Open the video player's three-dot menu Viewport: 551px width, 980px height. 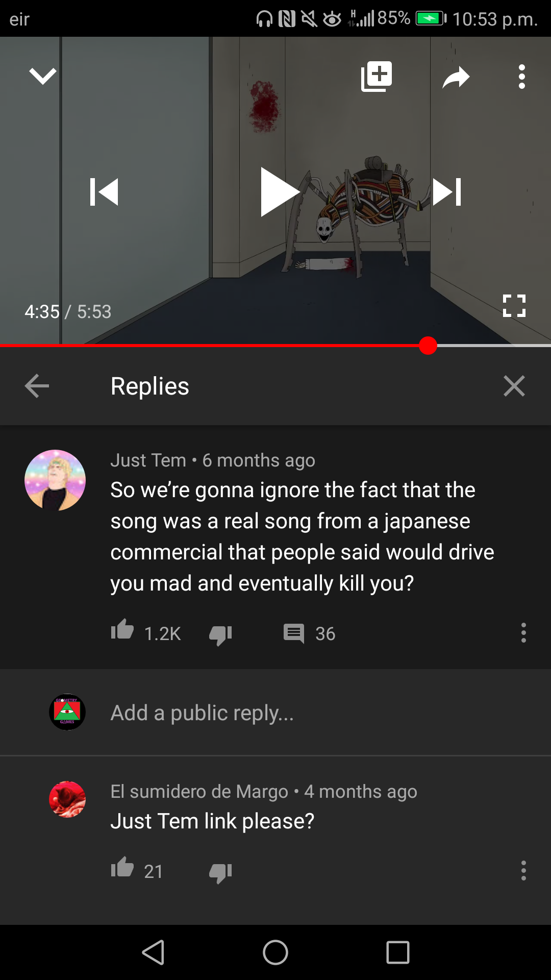(521, 77)
